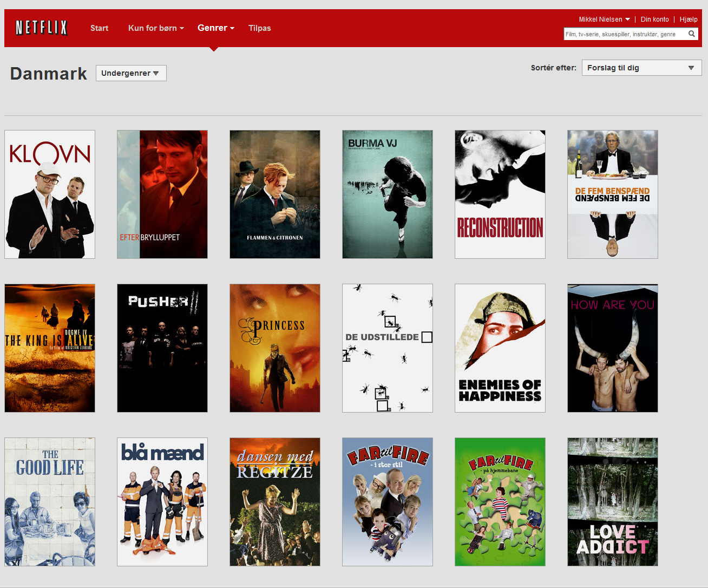
Task: Pick the Enemies of Happiness poster
Action: point(500,348)
